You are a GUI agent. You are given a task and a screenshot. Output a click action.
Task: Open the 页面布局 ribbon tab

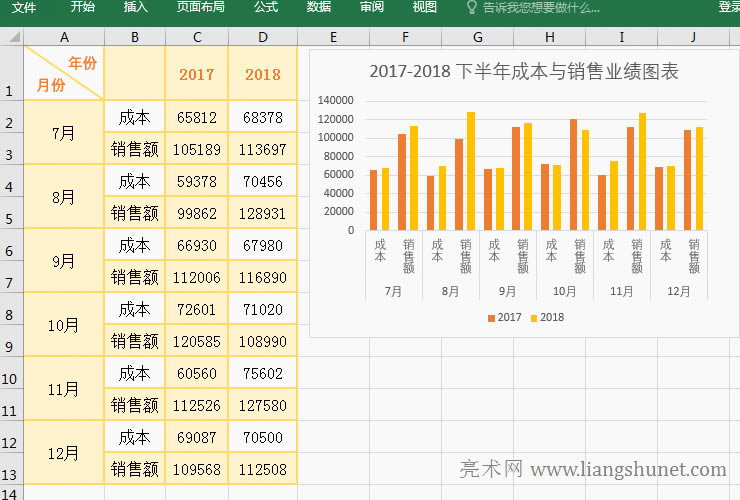(200, 7)
